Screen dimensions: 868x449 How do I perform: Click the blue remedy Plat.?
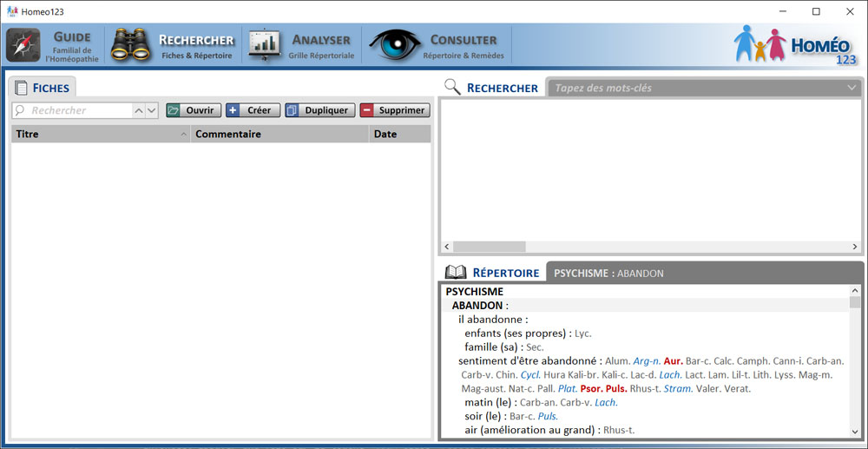tap(568, 389)
